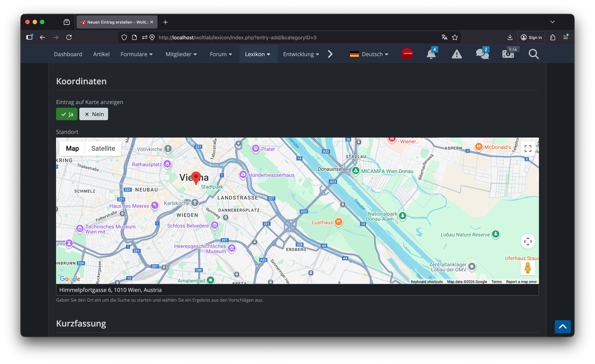
Task: Click the Report a map error link
Action: [521, 282]
